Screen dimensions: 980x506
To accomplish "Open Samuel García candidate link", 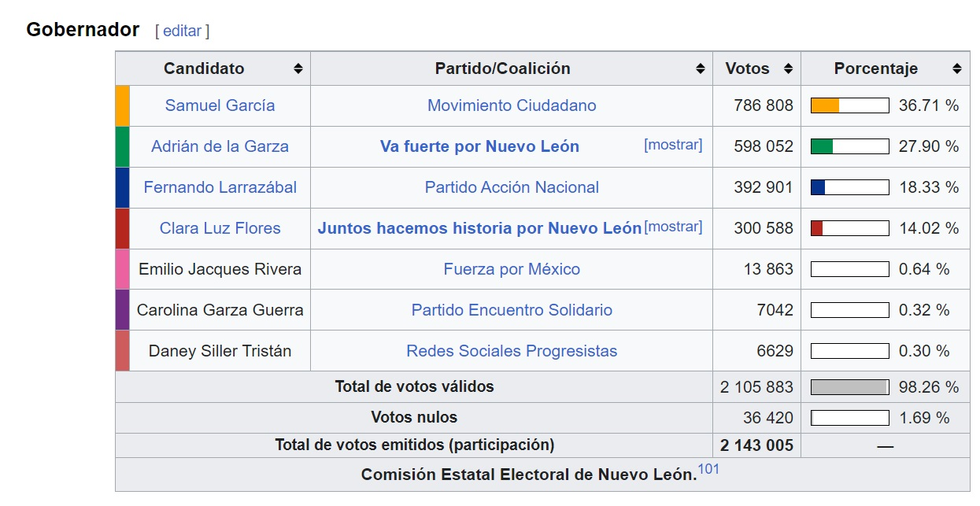I will (220, 105).
